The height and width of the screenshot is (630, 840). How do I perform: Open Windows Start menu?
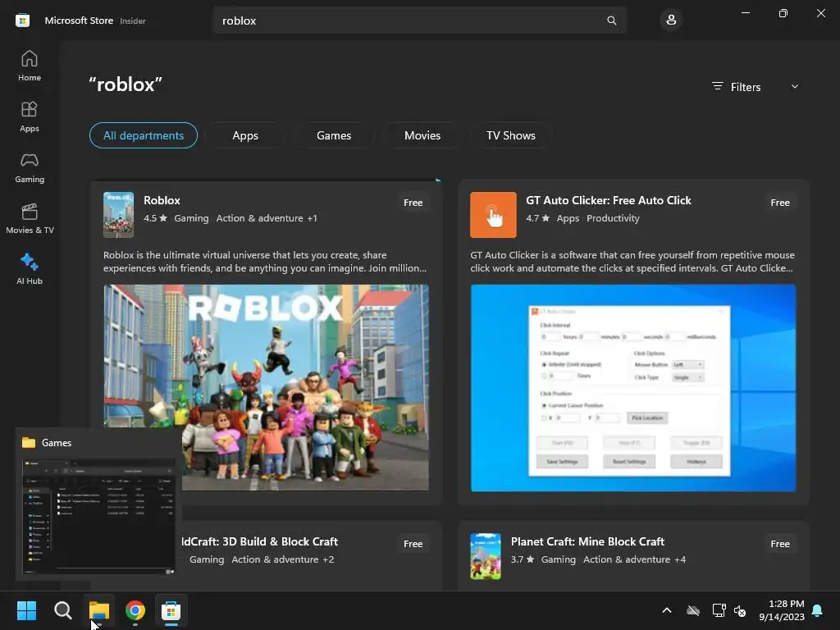(x=26, y=610)
